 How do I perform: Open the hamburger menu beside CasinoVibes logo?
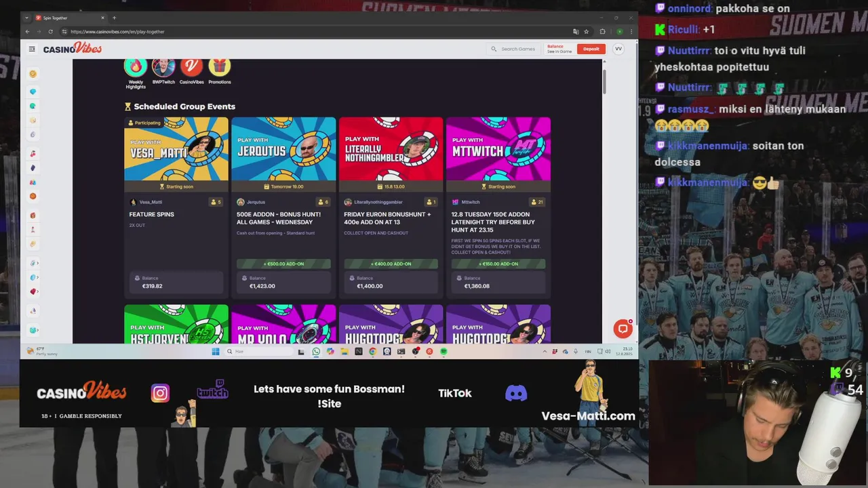tap(32, 49)
